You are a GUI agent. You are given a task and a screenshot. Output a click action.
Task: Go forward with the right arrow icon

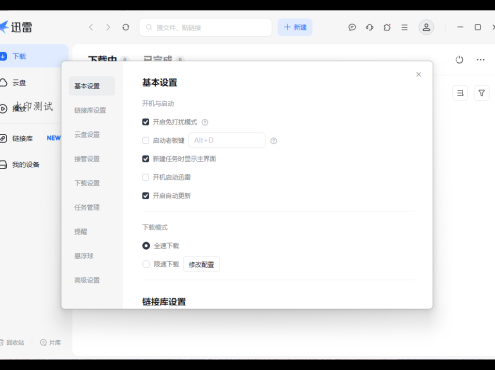(108, 27)
